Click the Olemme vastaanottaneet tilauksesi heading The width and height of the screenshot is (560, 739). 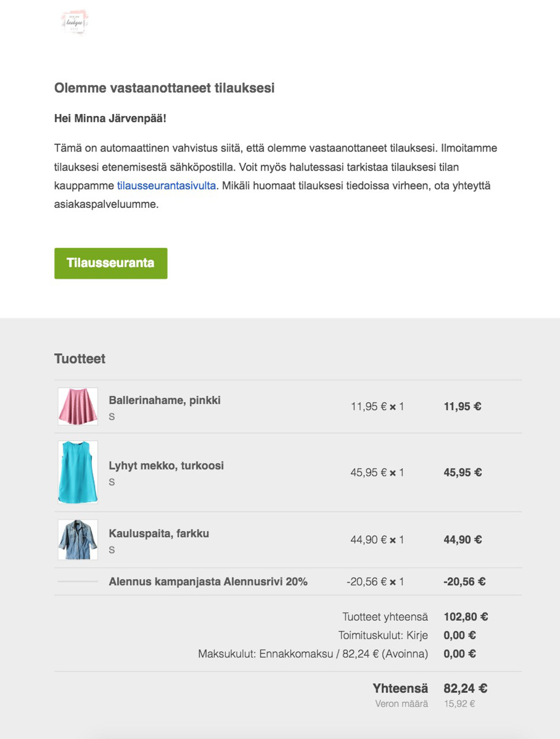coord(164,88)
